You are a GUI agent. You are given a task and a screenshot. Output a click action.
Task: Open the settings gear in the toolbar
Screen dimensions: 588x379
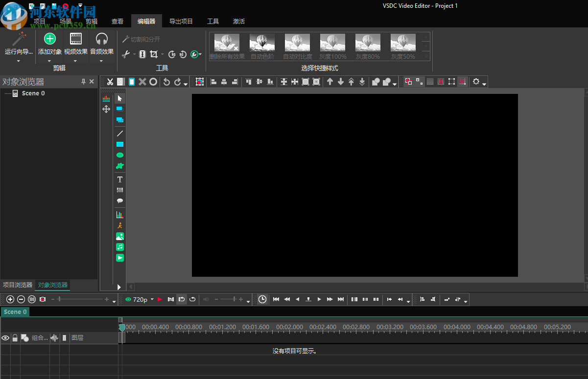pos(476,81)
